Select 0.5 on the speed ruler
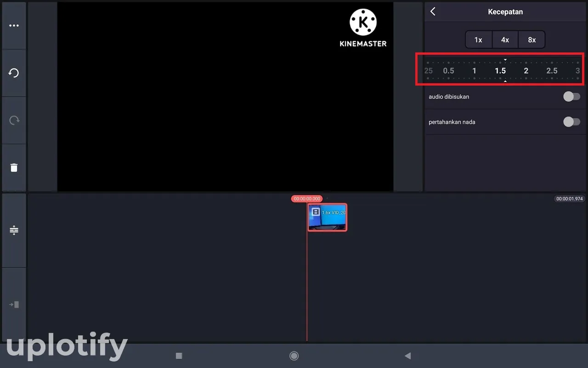Image resolution: width=588 pixels, height=368 pixels. click(448, 71)
